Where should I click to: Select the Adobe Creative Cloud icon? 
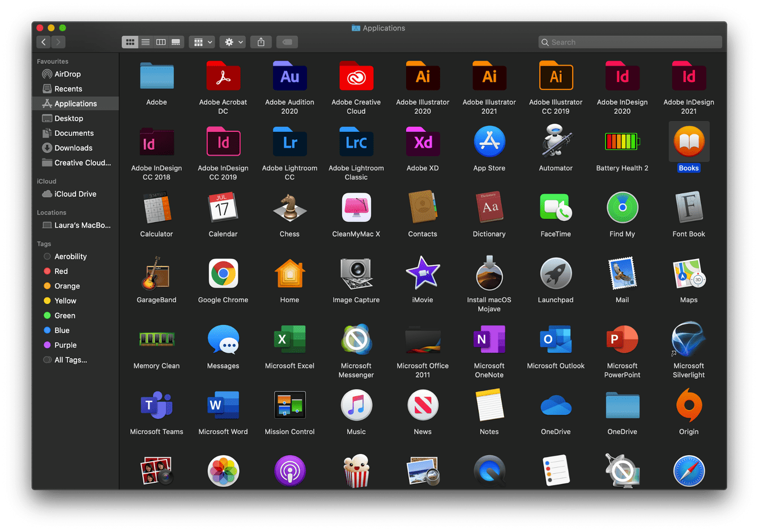point(356,76)
